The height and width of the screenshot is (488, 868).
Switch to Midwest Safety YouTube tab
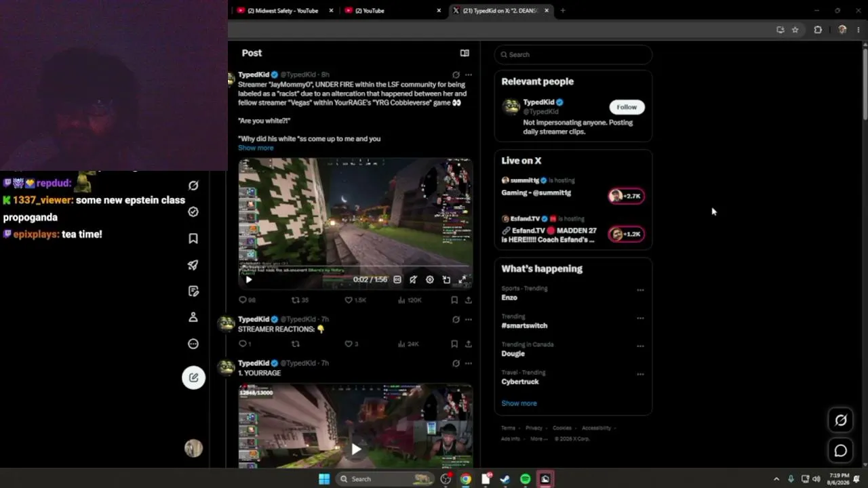[x=283, y=10]
